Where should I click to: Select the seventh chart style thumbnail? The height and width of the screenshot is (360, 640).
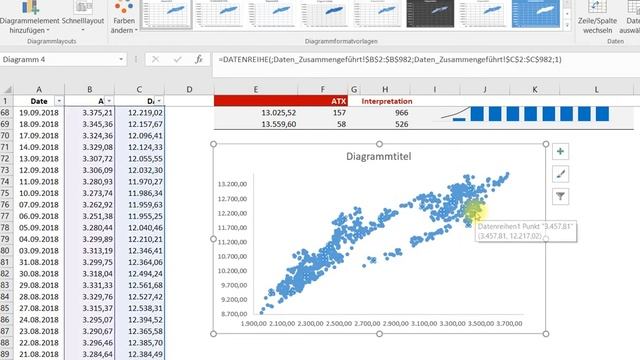[483, 13]
